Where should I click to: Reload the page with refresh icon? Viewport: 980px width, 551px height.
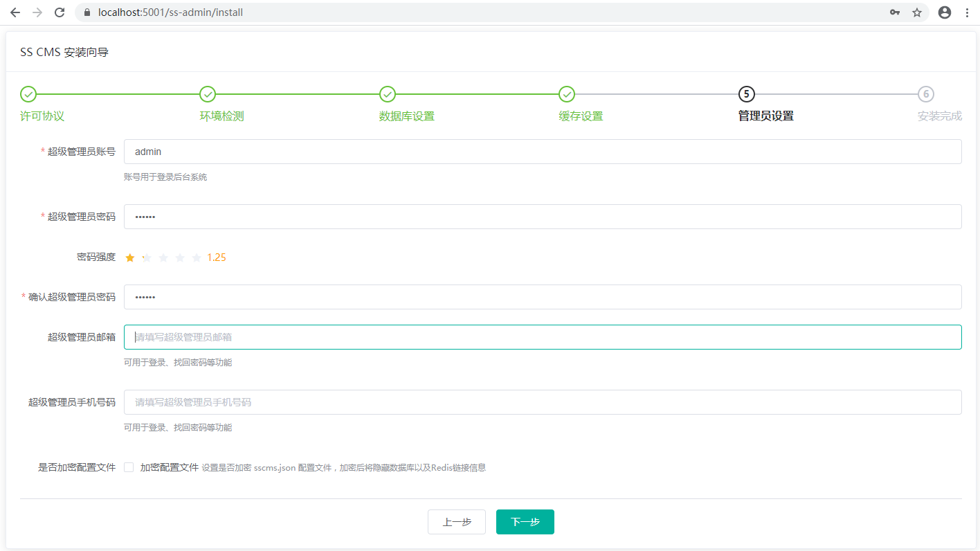(x=60, y=12)
